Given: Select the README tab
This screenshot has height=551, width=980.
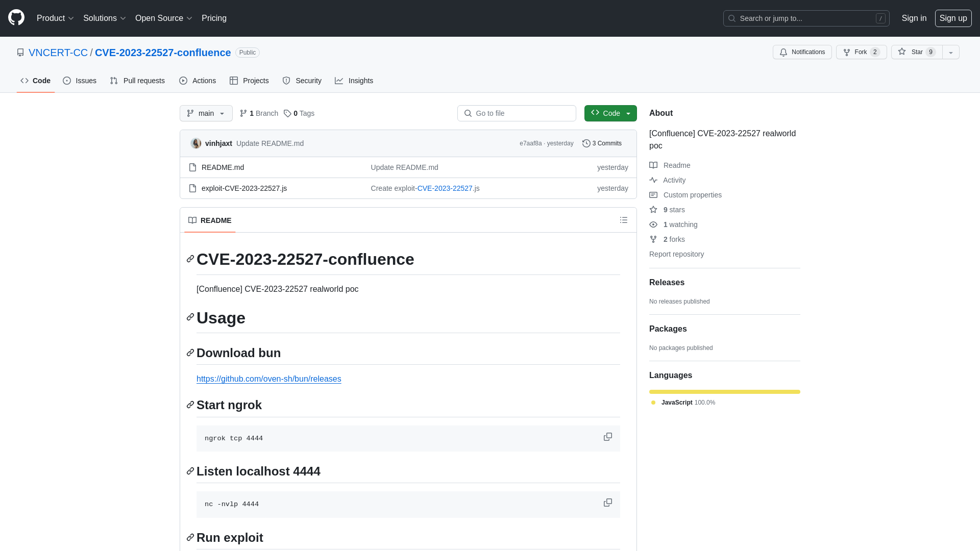Looking at the screenshot, I should point(210,220).
